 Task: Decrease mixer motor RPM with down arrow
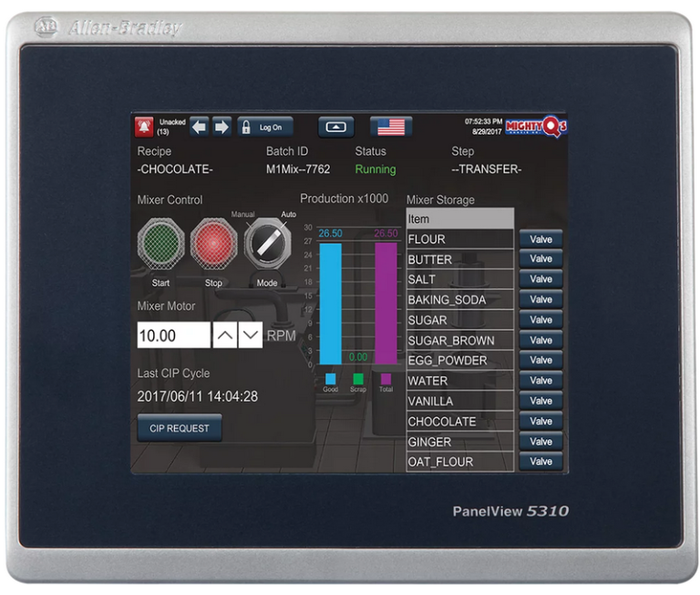250,334
